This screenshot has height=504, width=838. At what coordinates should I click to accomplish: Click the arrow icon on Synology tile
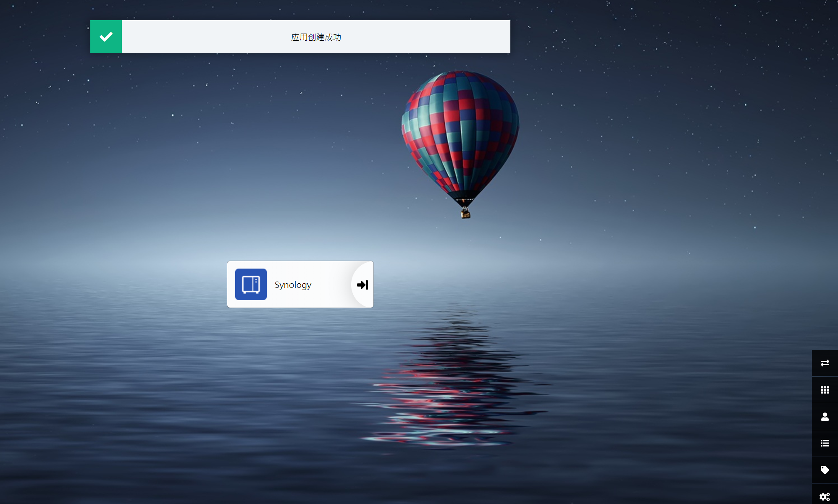click(362, 285)
